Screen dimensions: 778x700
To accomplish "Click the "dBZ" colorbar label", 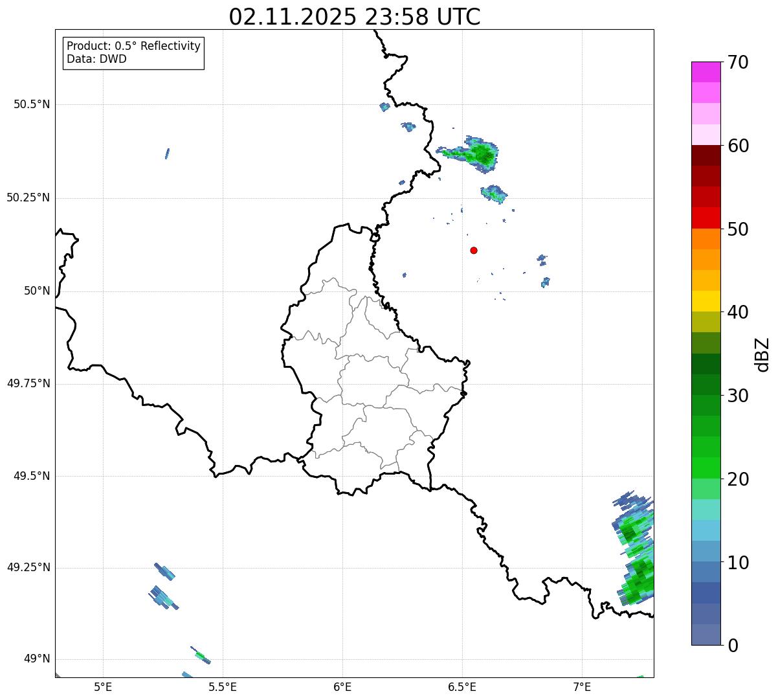I will pos(762,354).
